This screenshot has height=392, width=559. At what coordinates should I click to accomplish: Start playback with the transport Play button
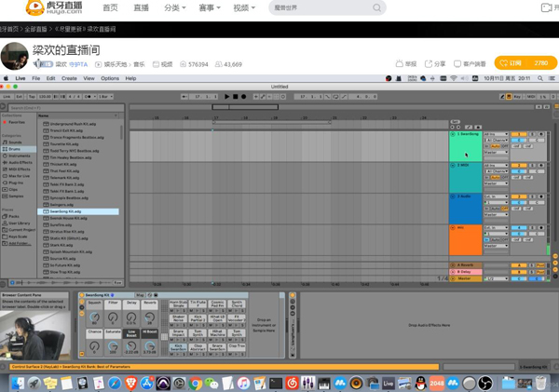tap(226, 97)
